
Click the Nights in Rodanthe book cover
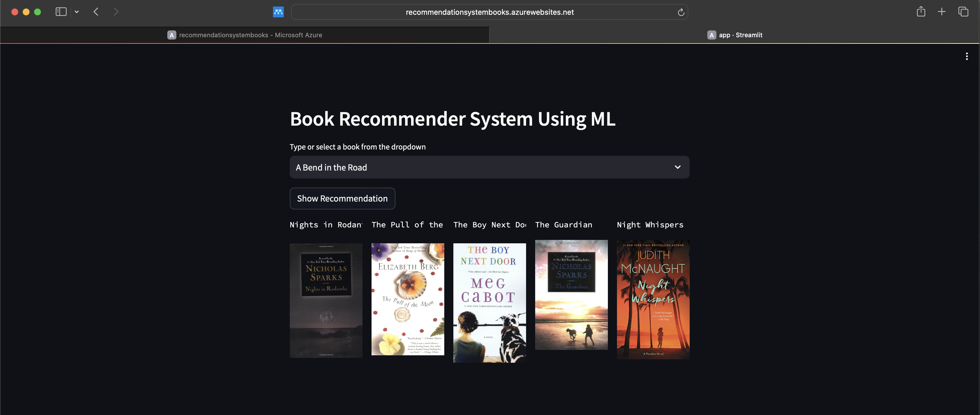(326, 300)
